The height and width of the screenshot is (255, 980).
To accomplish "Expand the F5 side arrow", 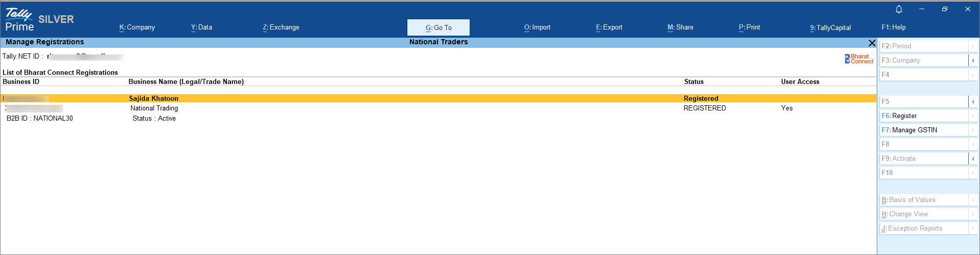I will coord(973,102).
